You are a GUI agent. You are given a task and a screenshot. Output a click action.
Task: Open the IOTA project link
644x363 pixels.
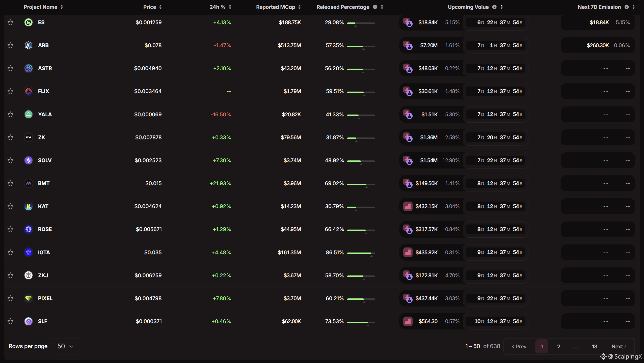[x=44, y=253]
